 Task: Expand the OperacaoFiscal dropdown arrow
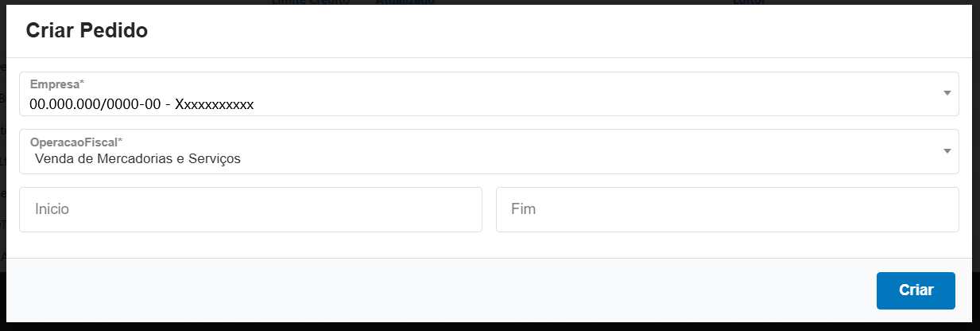(x=947, y=151)
